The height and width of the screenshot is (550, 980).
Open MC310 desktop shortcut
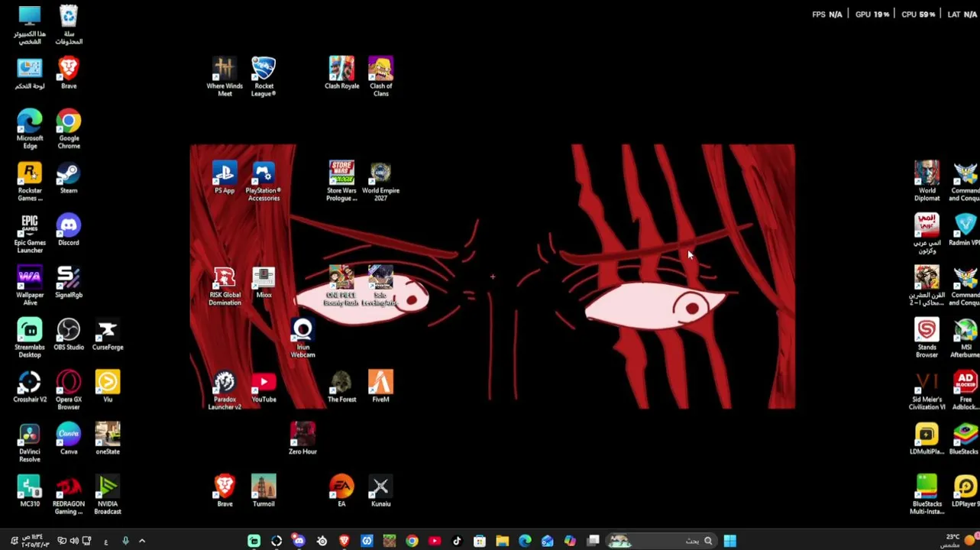pos(30,491)
